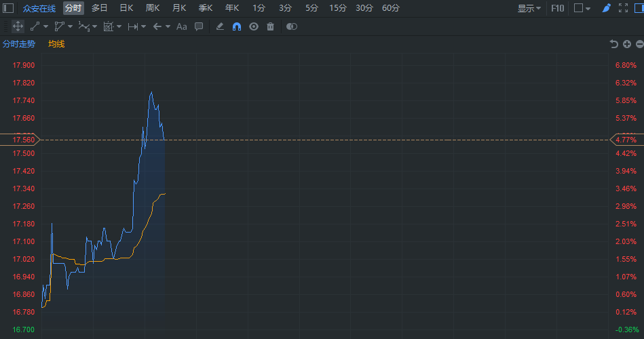The height and width of the screenshot is (339, 644).
Task: Click the toolbar drag handle grip
Action: pos(5,26)
